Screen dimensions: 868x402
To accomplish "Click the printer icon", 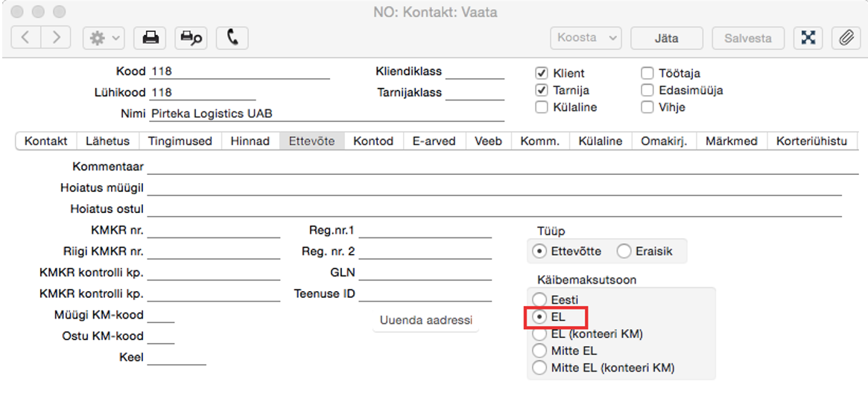I will pyautogui.click(x=151, y=38).
